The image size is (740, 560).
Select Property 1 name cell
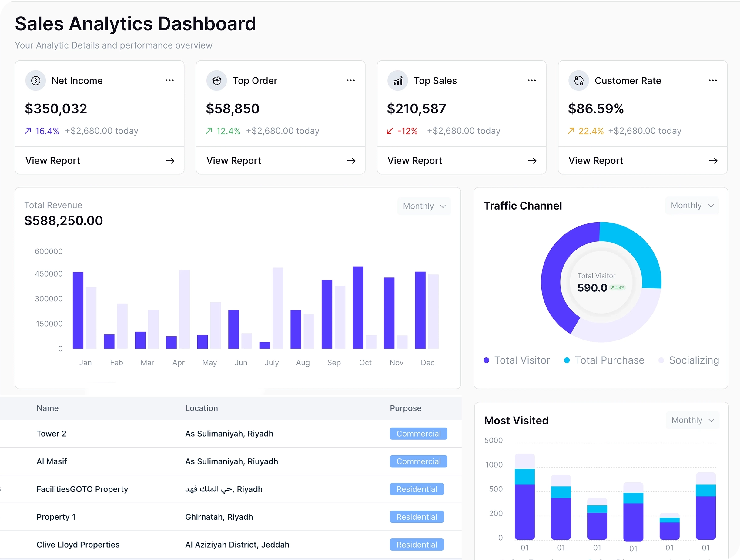56,517
